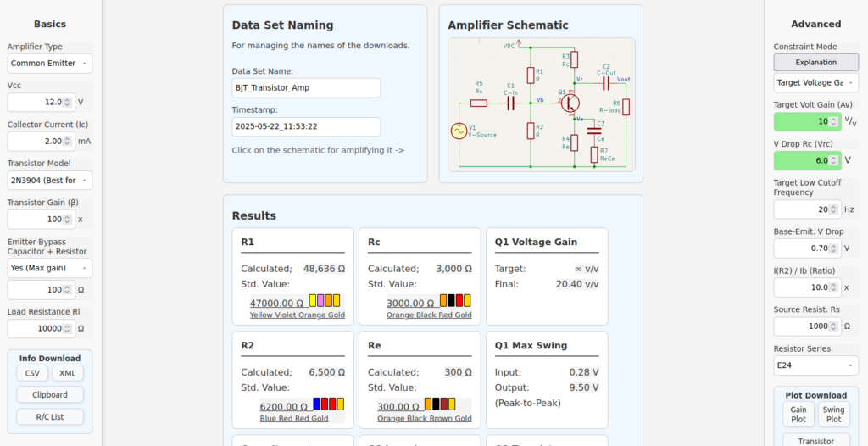Open Emitter Bypass 'Yes (Max gain)' dropdown
The width and height of the screenshot is (868, 446).
click(x=50, y=268)
